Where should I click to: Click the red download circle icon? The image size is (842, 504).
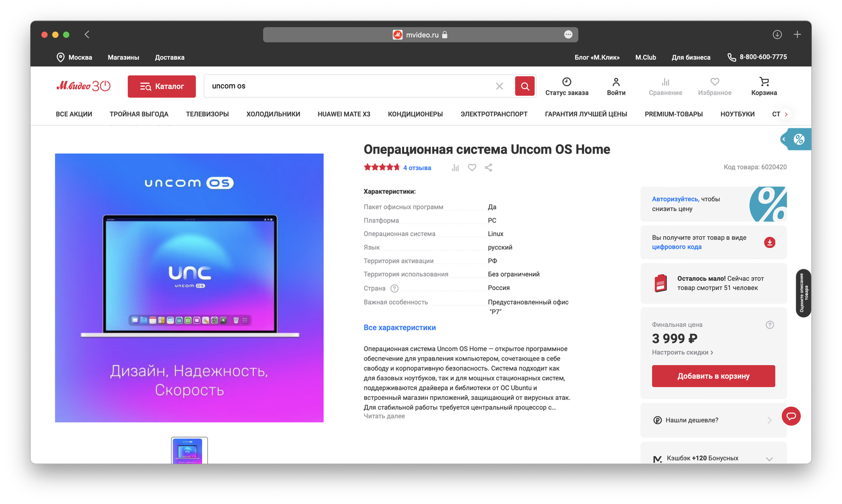coord(769,242)
